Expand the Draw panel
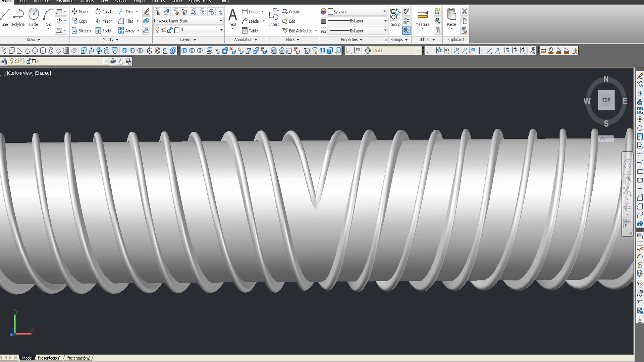 [x=34, y=40]
